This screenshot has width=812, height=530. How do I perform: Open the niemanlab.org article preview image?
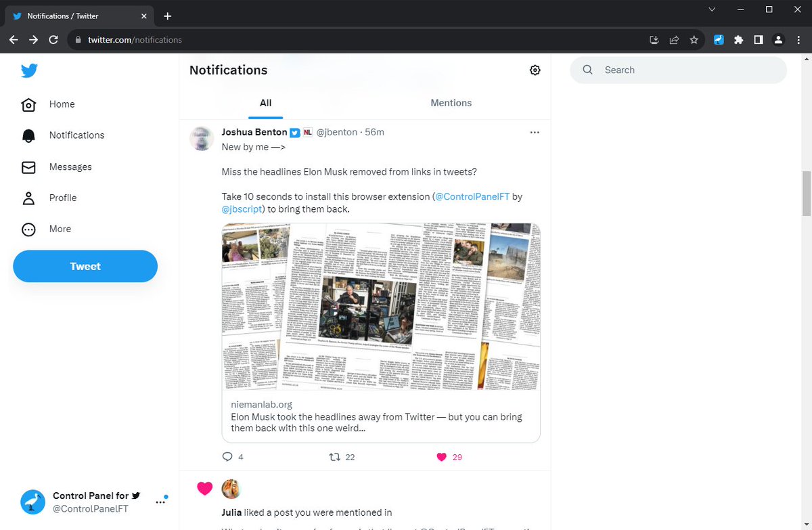(381, 307)
